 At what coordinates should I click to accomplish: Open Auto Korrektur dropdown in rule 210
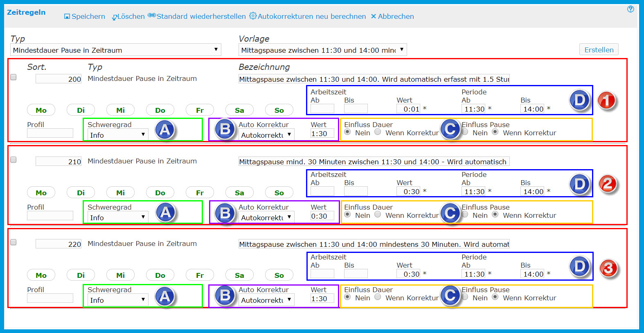coord(266,217)
